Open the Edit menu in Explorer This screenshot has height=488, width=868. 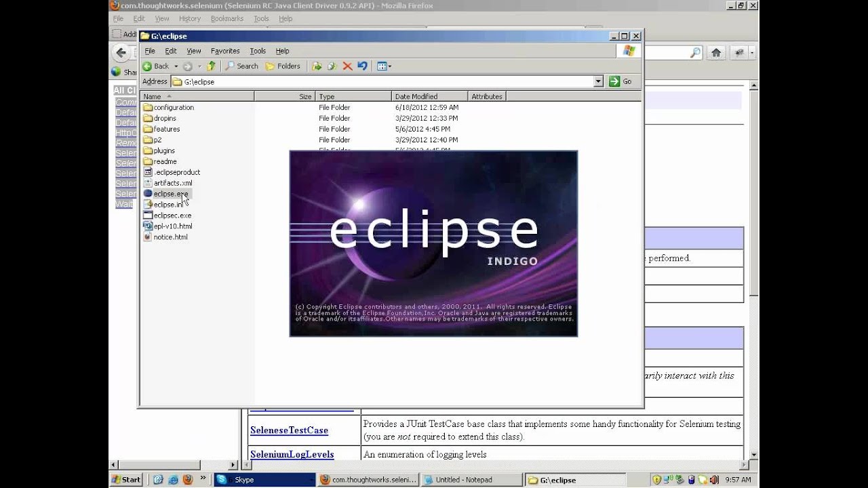point(171,51)
